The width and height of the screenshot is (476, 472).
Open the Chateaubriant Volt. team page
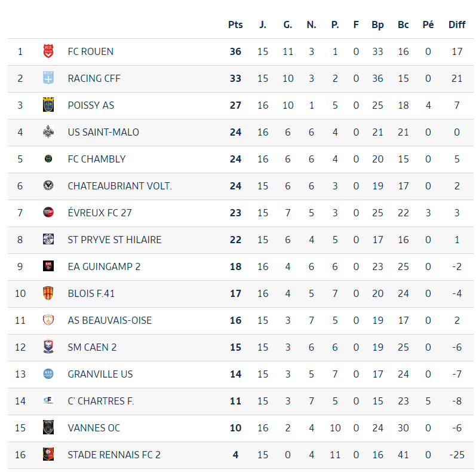pyautogui.click(x=119, y=186)
